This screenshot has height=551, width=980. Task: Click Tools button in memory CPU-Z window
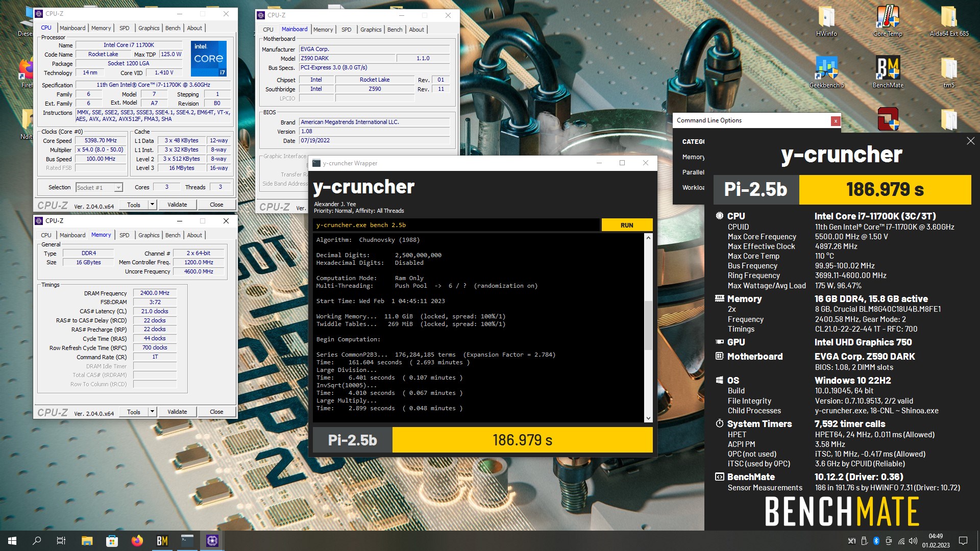pyautogui.click(x=134, y=412)
